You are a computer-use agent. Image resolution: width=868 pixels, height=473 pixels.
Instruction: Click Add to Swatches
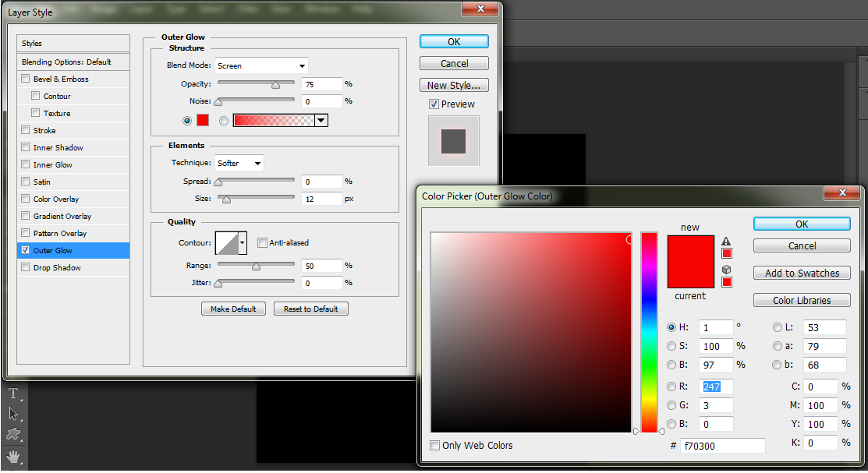point(802,273)
